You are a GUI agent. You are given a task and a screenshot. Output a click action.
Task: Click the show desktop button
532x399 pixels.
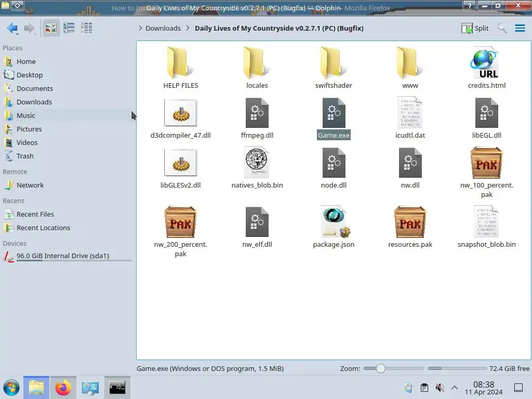518,388
